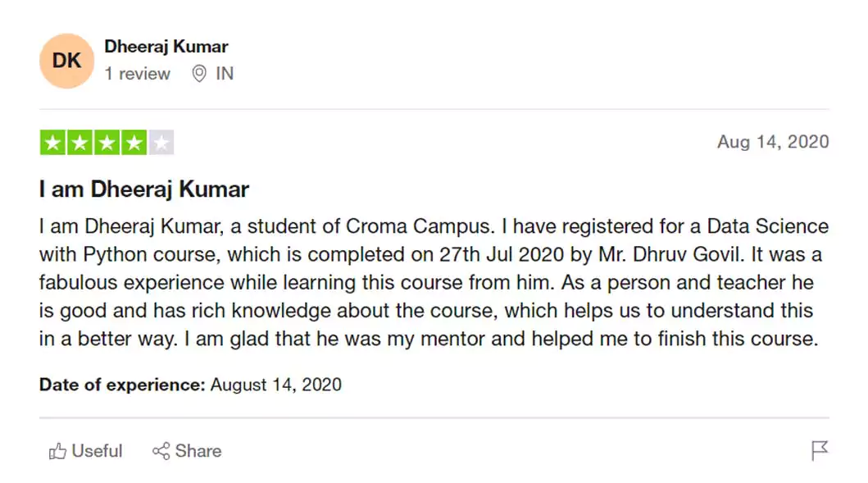Viewport: 868px width, 483px height.
Task: Click the August 14, 2020 experience date value
Action: [276, 384]
